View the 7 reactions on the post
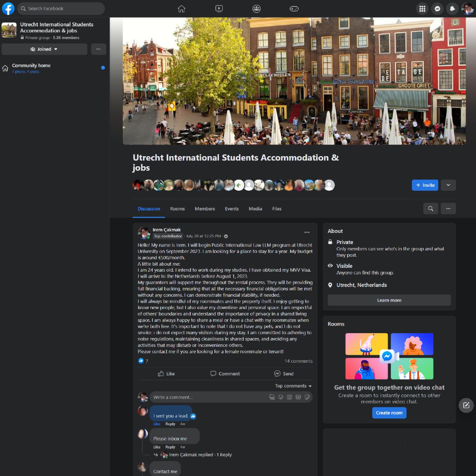This screenshot has width=476, height=476. point(143,361)
